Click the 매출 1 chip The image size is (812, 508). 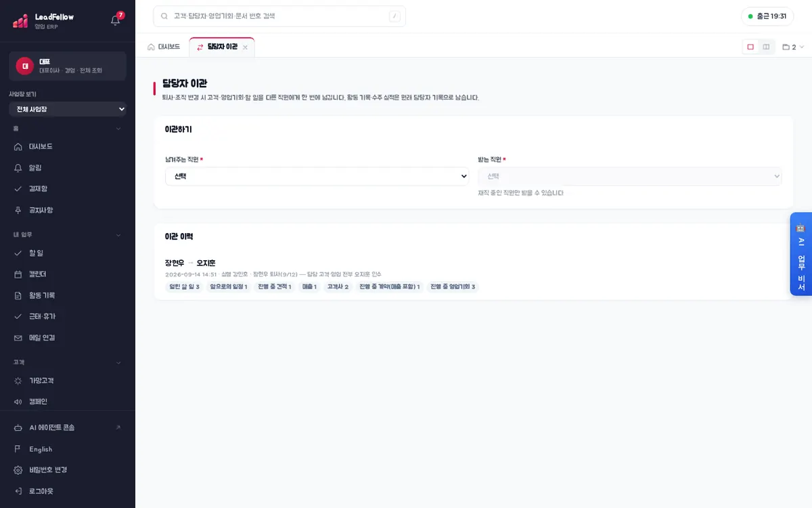click(x=309, y=287)
